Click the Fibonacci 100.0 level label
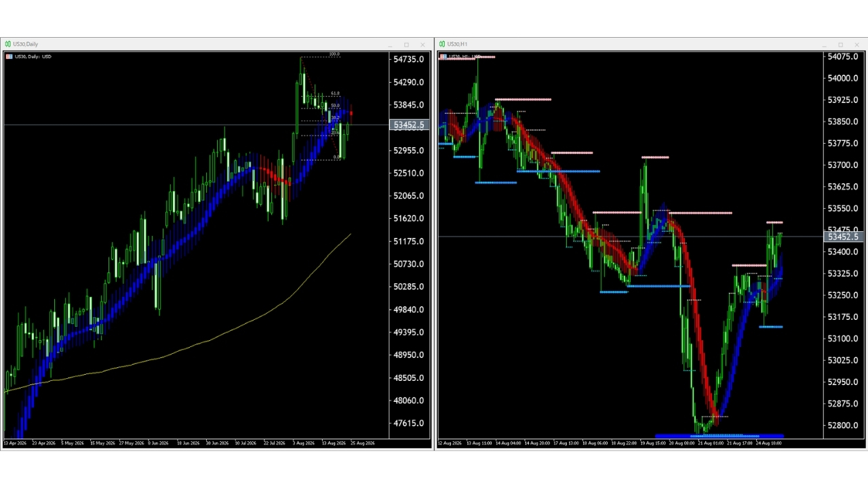This screenshot has height=488, width=868. coord(334,54)
